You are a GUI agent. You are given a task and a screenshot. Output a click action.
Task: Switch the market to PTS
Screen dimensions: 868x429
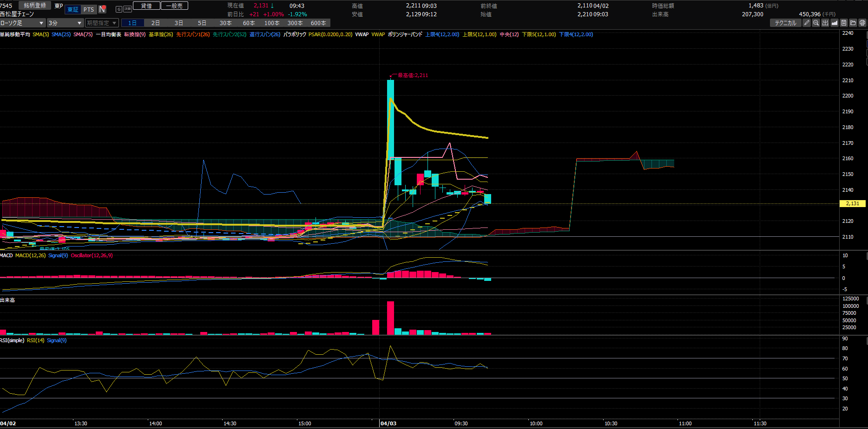pos(89,9)
